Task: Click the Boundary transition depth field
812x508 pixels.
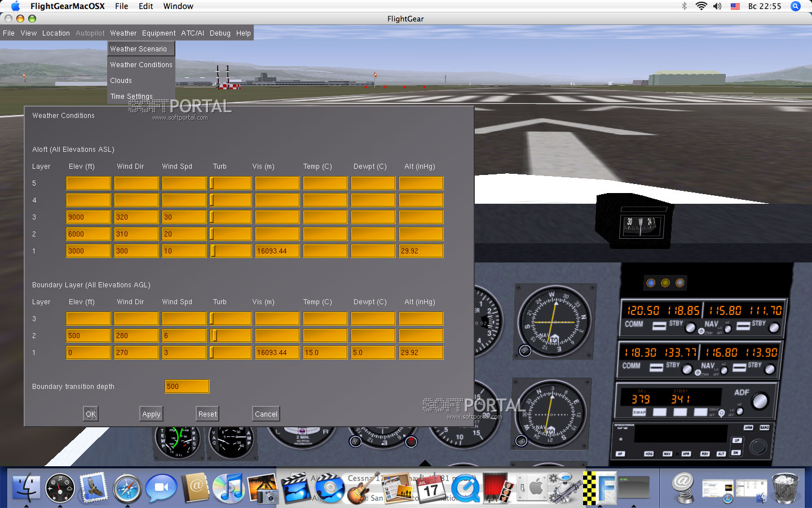Action: [x=187, y=386]
